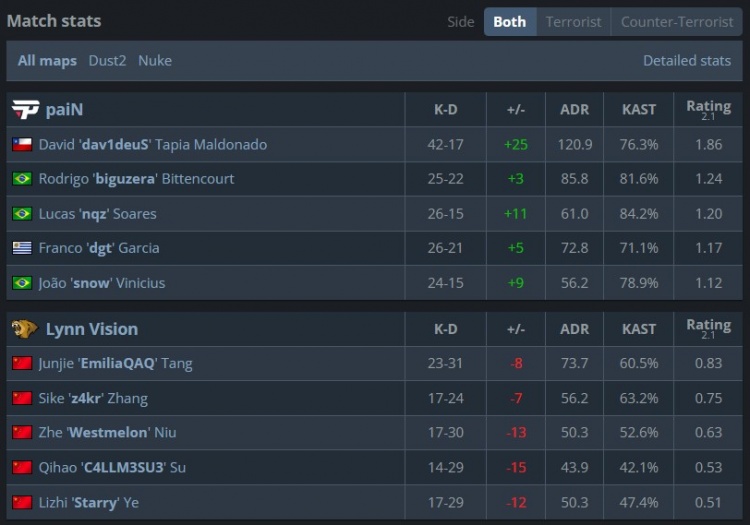The width and height of the screenshot is (750, 525).
Task: Click the Chile flag next to dav1deuS
Action: [x=22, y=144]
